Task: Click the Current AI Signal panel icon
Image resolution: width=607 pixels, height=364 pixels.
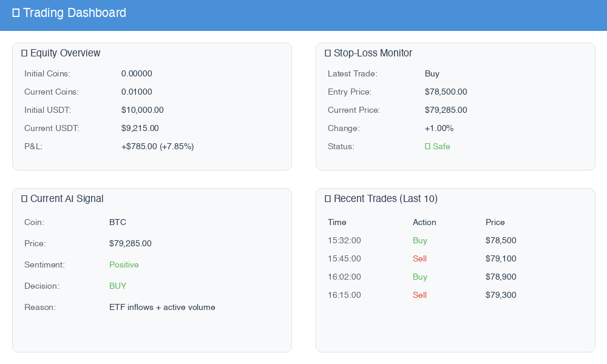Action: click(24, 198)
